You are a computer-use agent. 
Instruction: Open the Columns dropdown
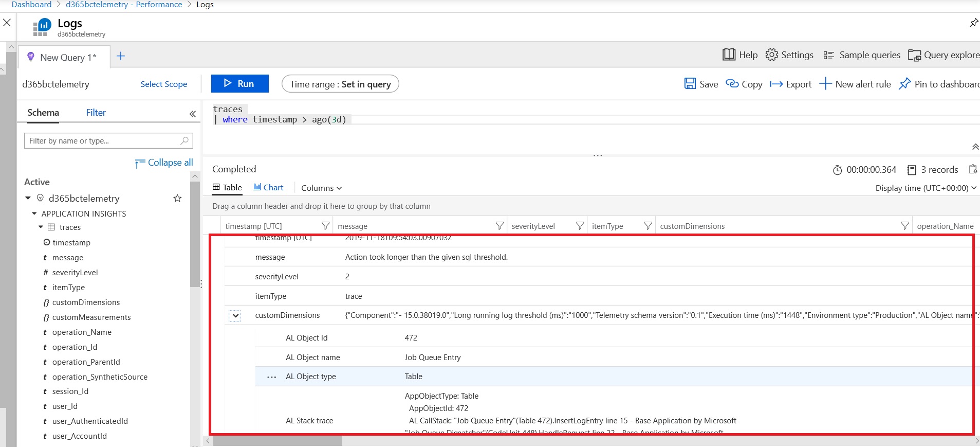(x=321, y=188)
